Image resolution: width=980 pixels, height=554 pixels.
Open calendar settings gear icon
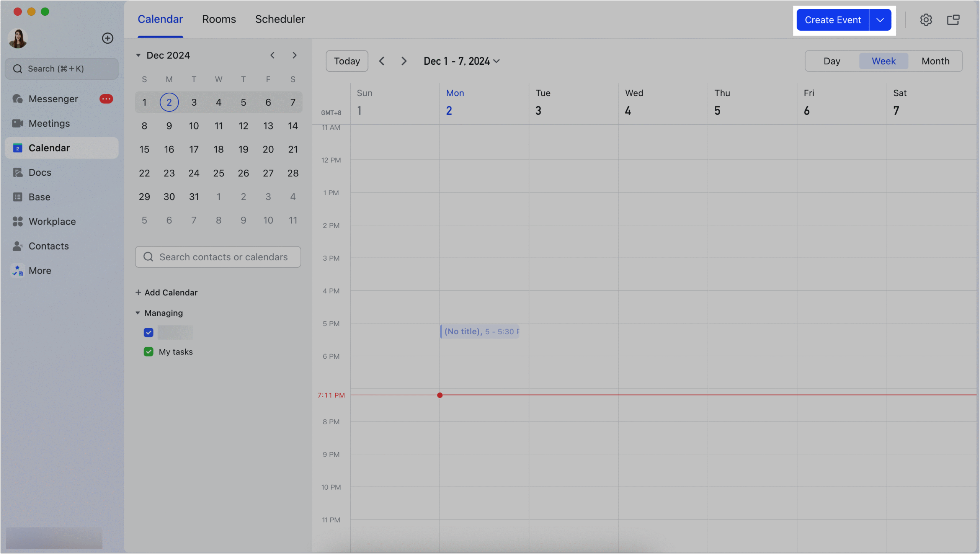coord(926,20)
